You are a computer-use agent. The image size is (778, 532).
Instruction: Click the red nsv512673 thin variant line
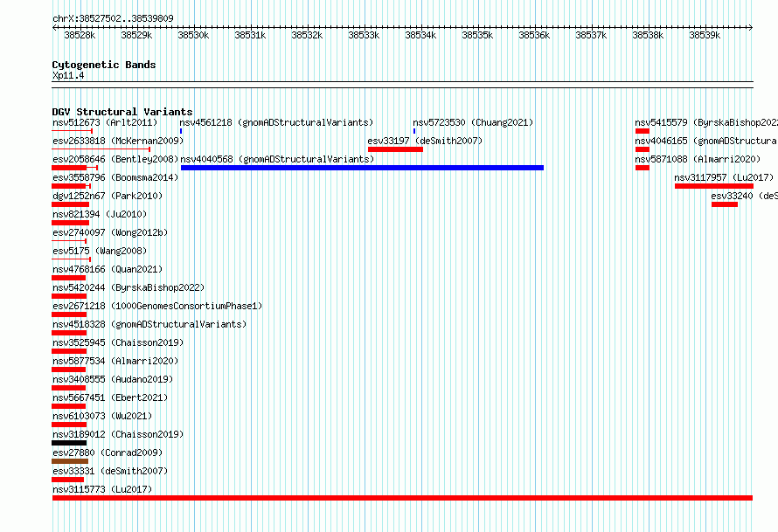tap(72, 131)
